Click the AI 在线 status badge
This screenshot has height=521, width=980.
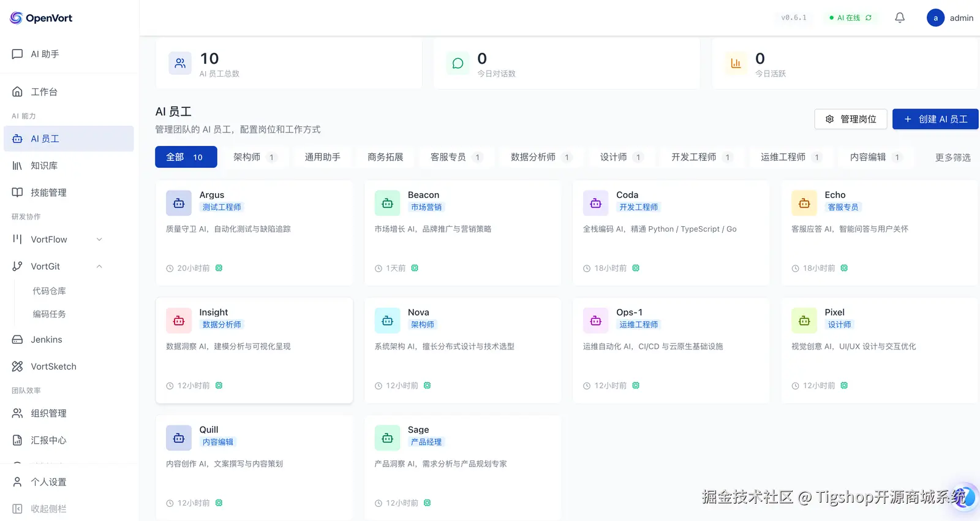[x=850, y=18]
